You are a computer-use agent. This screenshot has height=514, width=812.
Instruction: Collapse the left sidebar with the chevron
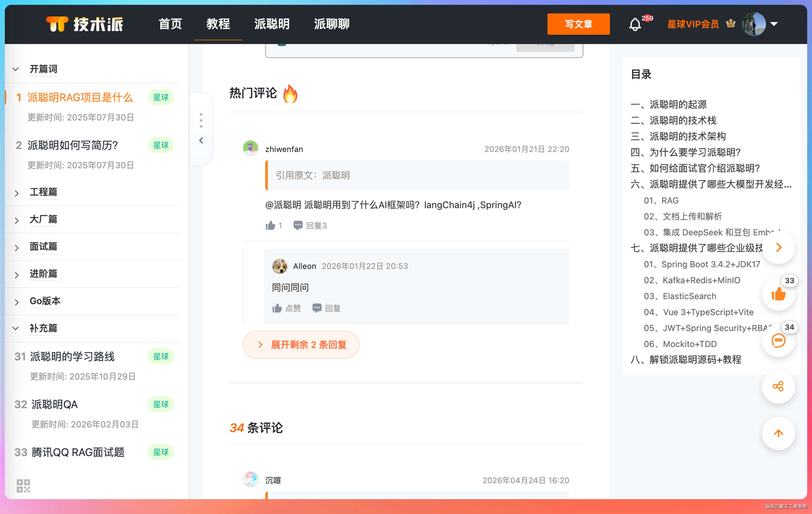click(x=201, y=140)
